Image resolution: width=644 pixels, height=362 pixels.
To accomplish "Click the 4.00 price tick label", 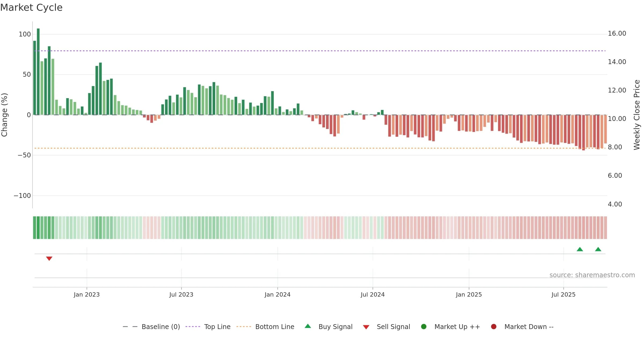I will click(615, 204).
